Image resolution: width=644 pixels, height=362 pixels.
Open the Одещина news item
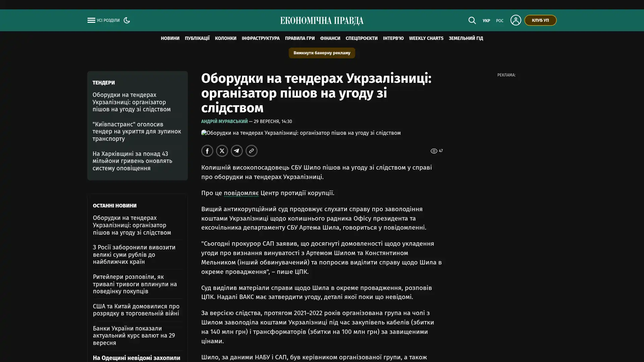pyautogui.click(x=137, y=358)
